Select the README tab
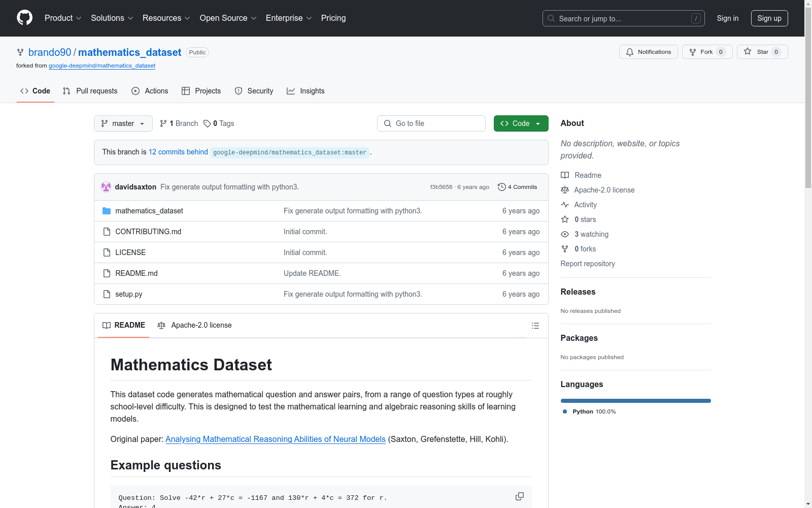The width and height of the screenshot is (812, 508). point(124,325)
